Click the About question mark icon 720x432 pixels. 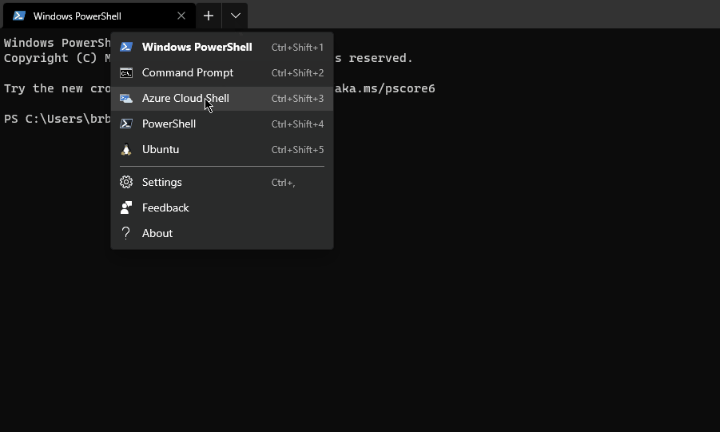pos(126,233)
